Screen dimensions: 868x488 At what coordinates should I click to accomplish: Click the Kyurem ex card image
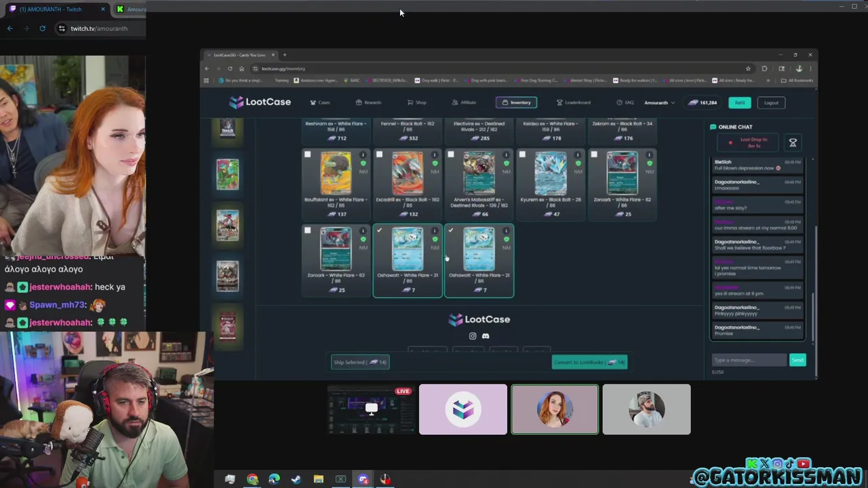click(x=551, y=174)
